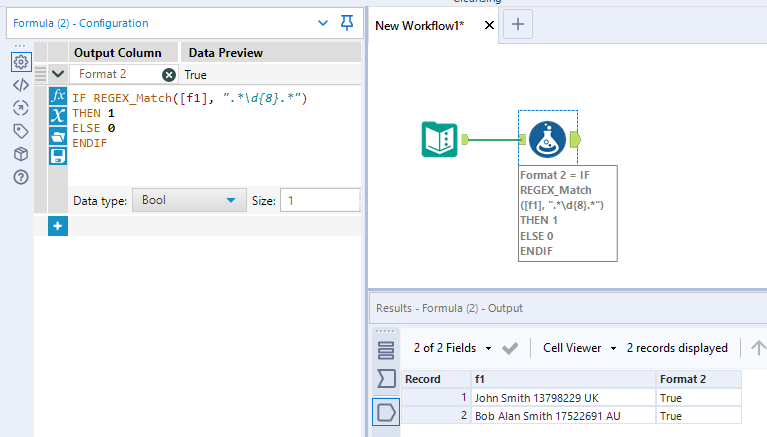The width and height of the screenshot is (767, 437).
Task: Open the Cell Viewer dropdown
Action: [579, 348]
